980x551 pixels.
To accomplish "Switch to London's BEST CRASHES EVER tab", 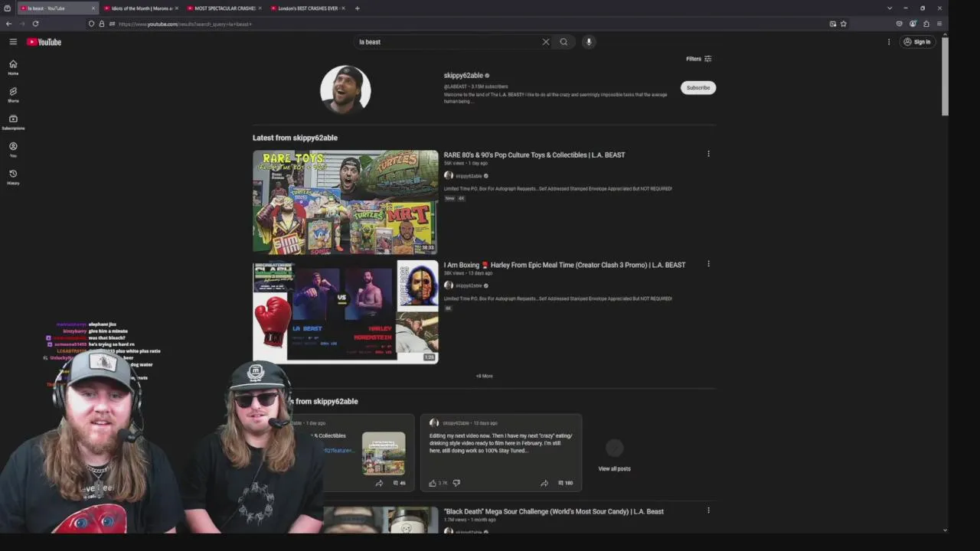I will point(308,8).
